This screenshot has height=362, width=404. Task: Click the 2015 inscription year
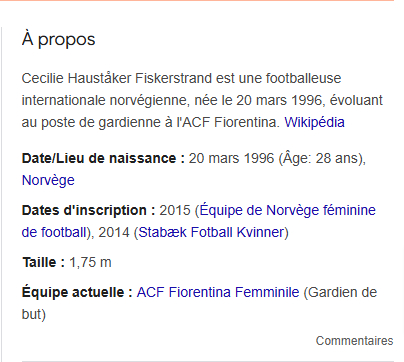(175, 210)
